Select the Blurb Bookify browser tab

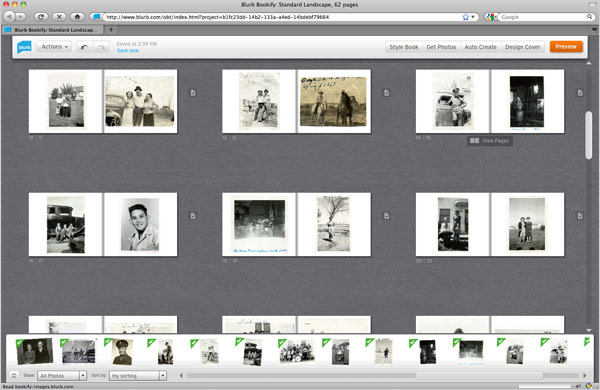(x=52, y=29)
